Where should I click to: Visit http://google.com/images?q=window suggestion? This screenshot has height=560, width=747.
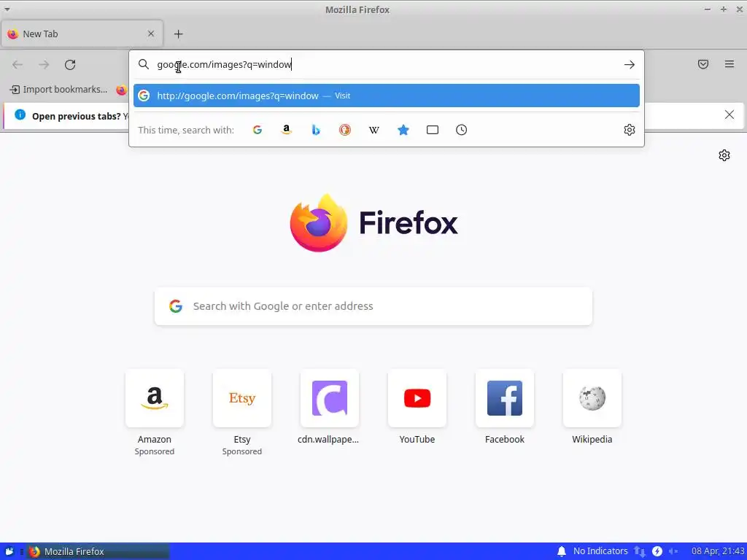387,96
